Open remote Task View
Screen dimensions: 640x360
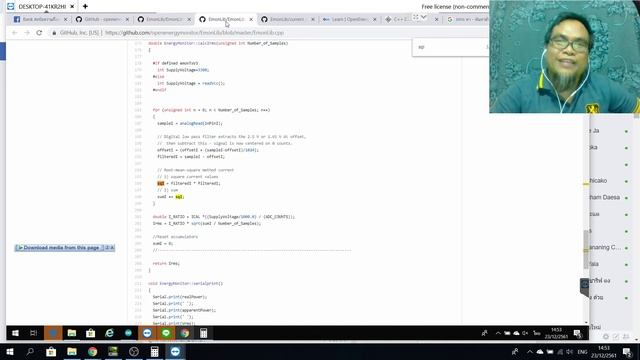pos(33,333)
